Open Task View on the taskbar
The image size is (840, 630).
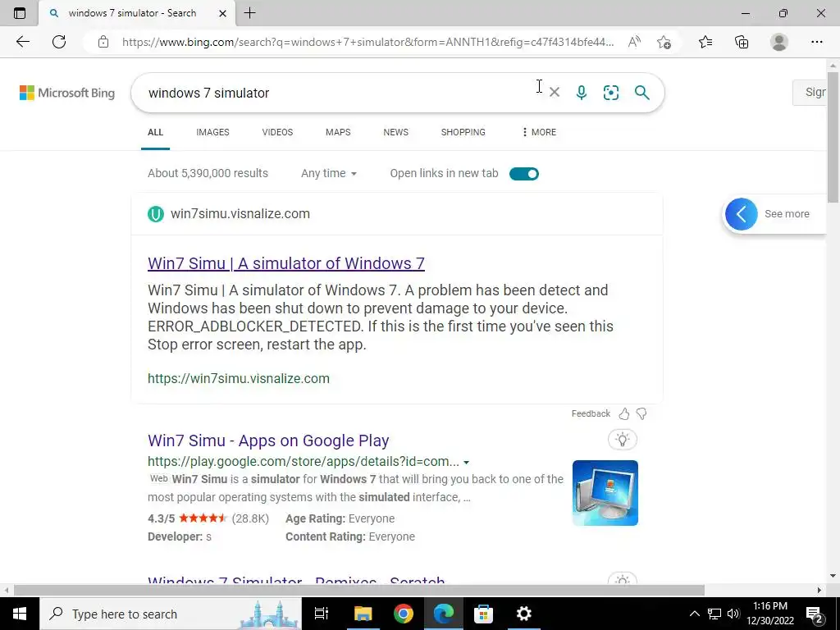point(322,614)
